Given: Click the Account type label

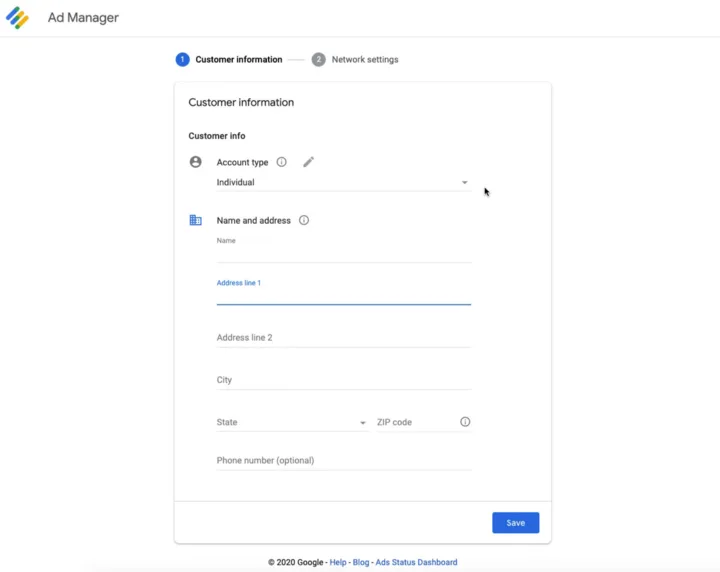Looking at the screenshot, I should pos(242,163).
